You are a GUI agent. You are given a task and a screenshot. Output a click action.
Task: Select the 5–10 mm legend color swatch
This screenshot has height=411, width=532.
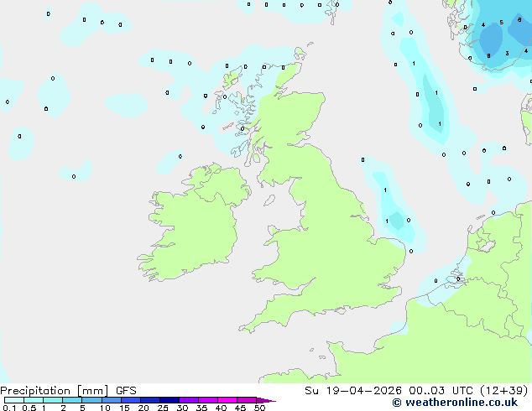(91, 400)
